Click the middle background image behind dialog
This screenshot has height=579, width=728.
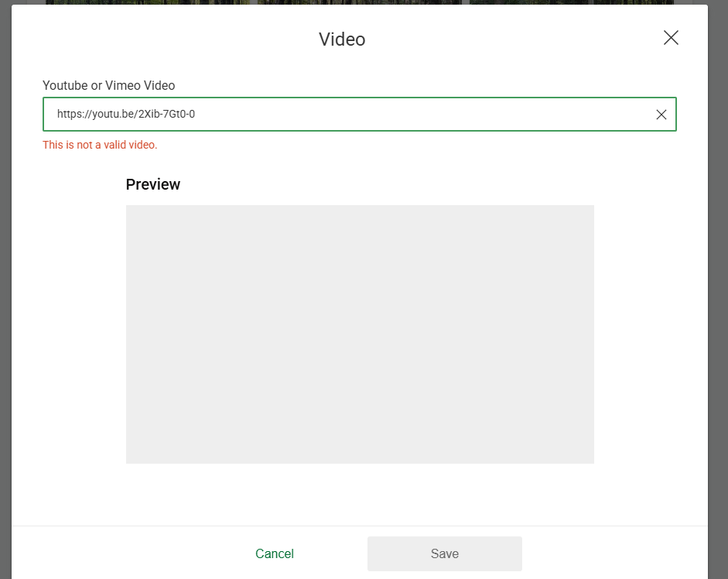point(360,2)
